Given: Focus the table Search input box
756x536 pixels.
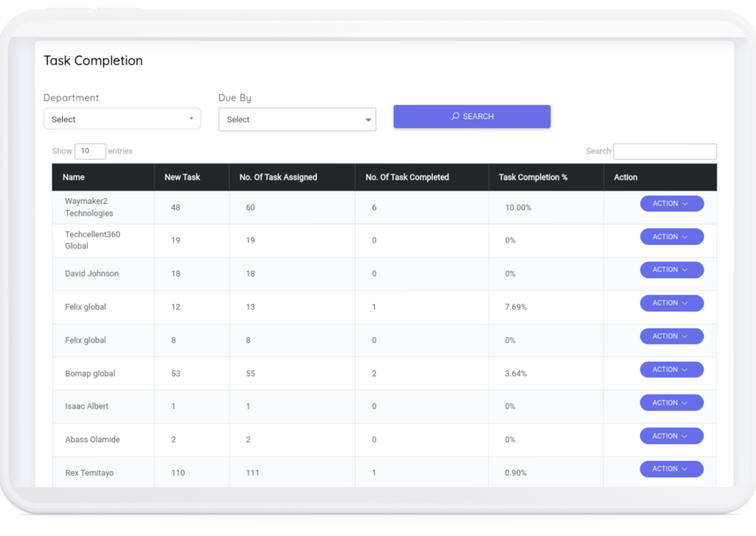Looking at the screenshot, I should click(665, 152).
